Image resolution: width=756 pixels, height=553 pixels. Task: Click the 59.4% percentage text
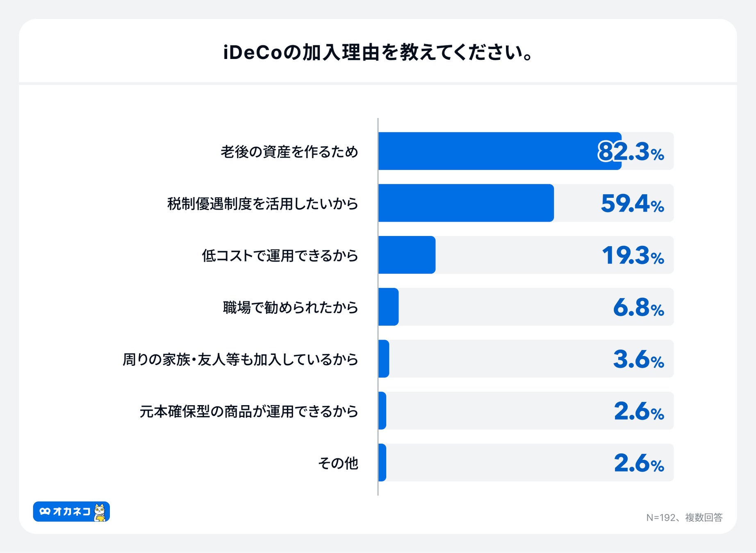[632, 204]
